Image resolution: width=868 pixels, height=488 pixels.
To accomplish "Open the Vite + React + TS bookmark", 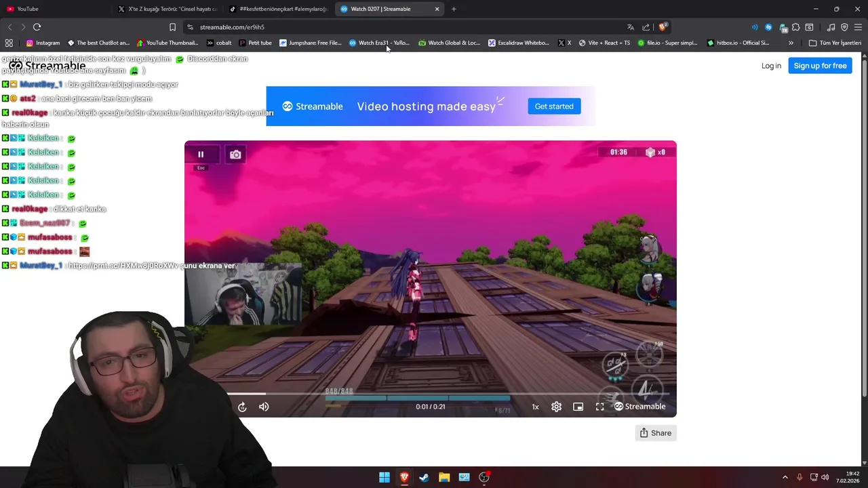I will [x=604, y=43].
